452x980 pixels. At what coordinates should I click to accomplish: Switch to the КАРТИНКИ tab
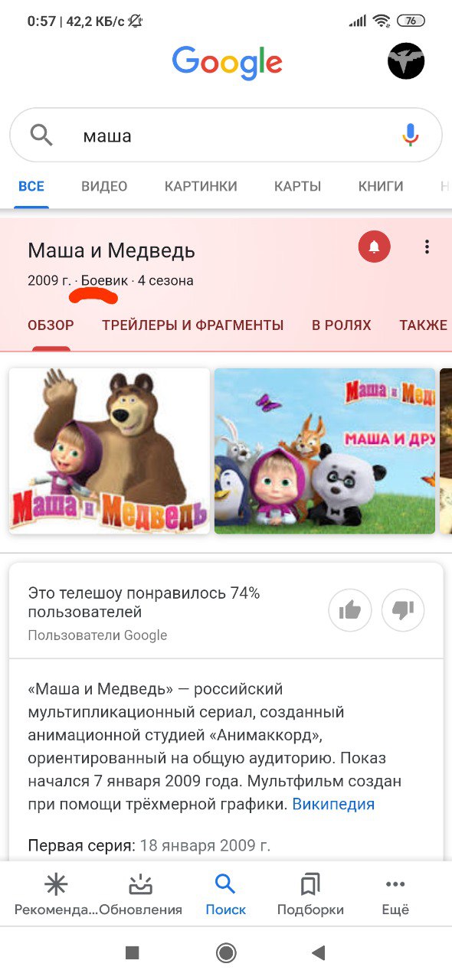click(201, 186)
